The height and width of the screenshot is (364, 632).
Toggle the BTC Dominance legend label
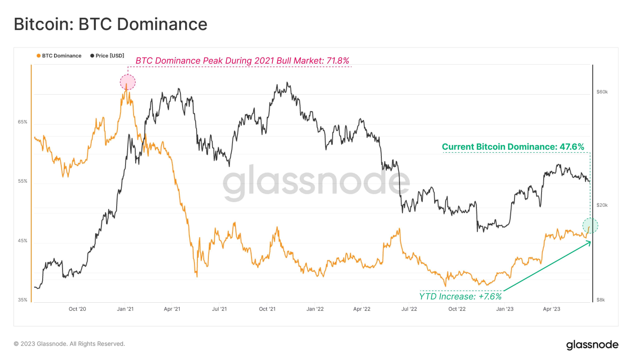pyautogui.click(x=61, y=56)
